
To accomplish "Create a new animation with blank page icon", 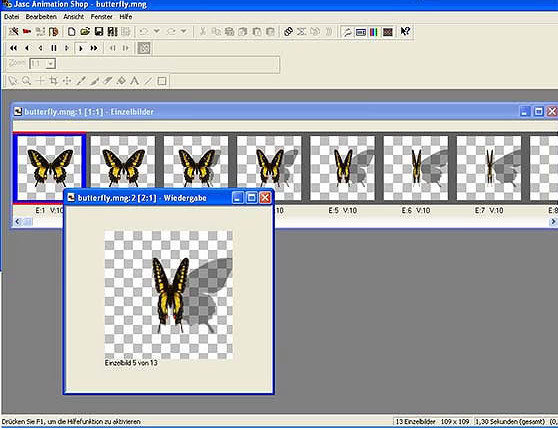I will tap(71, 32).
